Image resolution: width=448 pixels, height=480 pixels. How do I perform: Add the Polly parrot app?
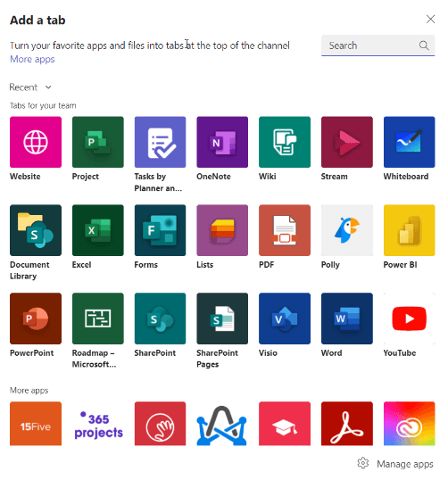tap(347, 230)
